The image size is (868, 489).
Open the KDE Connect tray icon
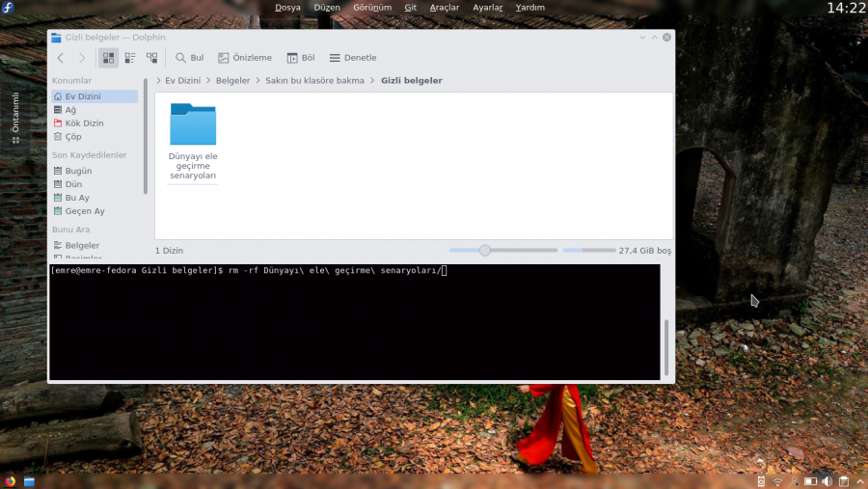tap(761, 482)
